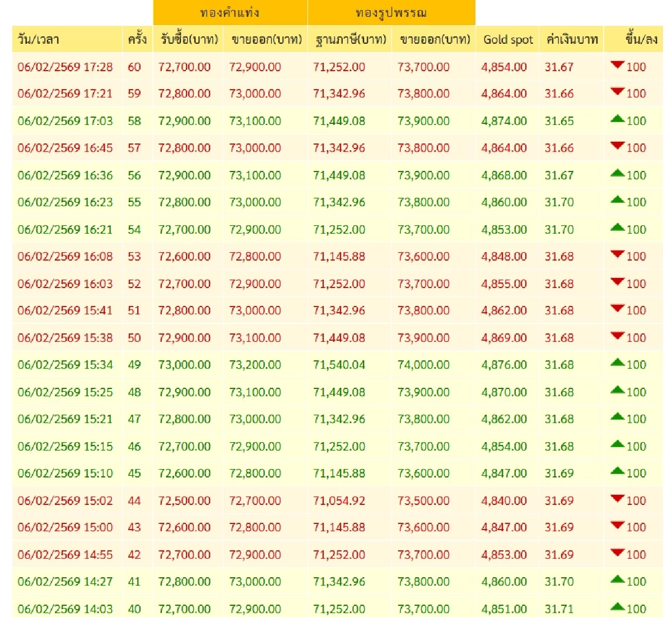Click the red down arrow in row 53
Viewport: 672px width, 617px height.
pos(617,255)
